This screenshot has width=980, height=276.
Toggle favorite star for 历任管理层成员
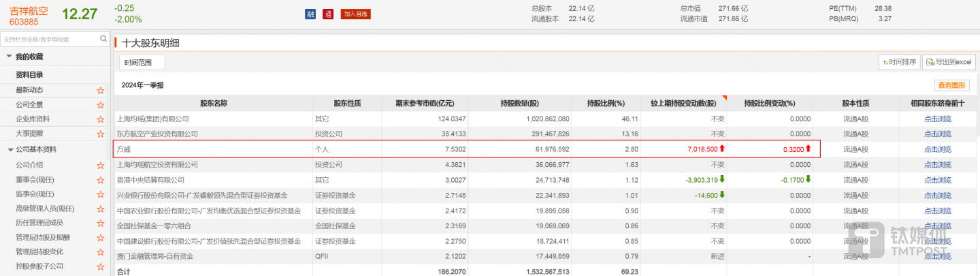101,223
